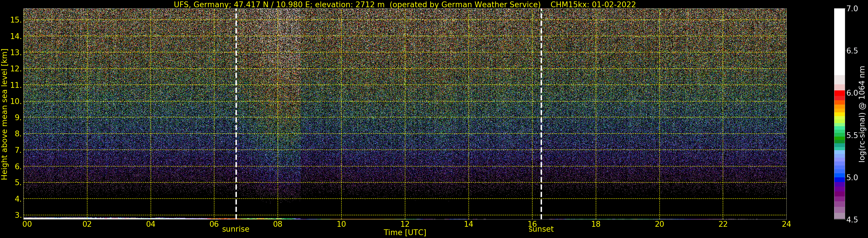The image size is (868, 238).
Task: Click the "6.0" colorbar tick label
Action: point(852,93)
